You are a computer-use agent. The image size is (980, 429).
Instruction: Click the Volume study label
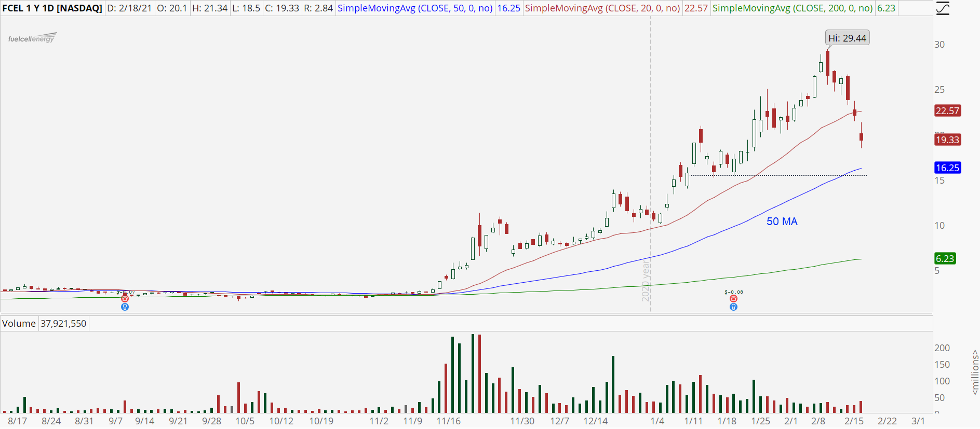(19, 324)
